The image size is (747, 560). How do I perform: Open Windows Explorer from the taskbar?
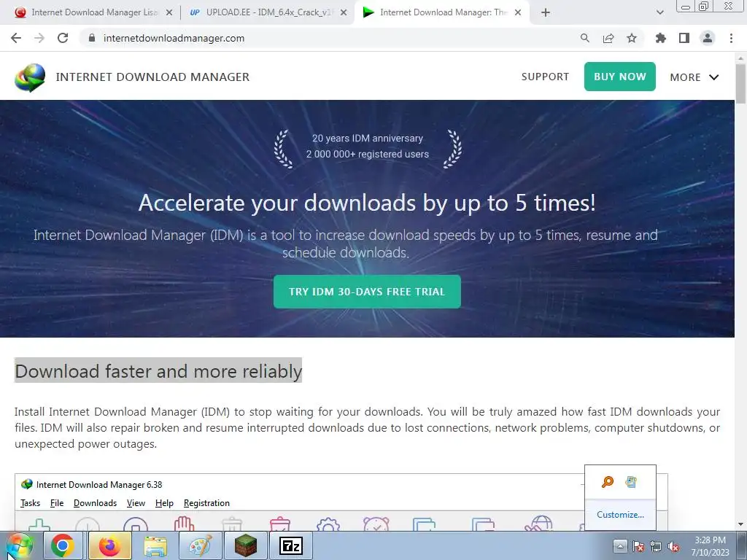click(x=155, y=545)
